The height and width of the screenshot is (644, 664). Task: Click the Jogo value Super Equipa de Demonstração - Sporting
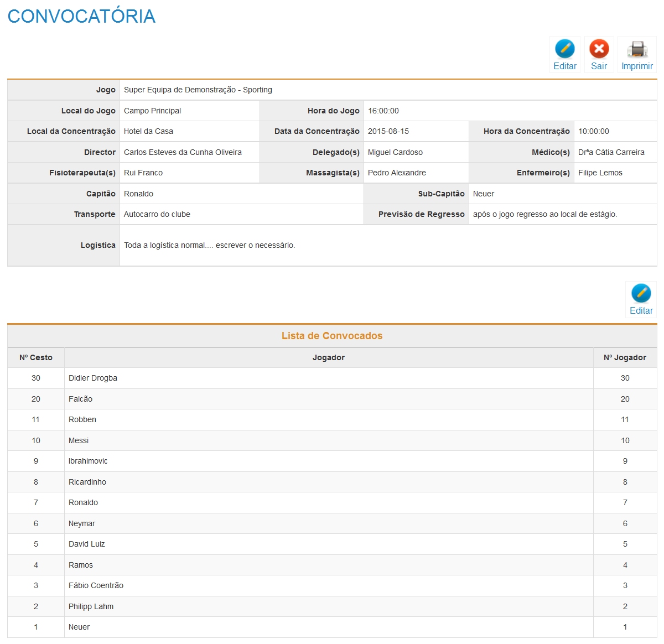tap(198, 90)
